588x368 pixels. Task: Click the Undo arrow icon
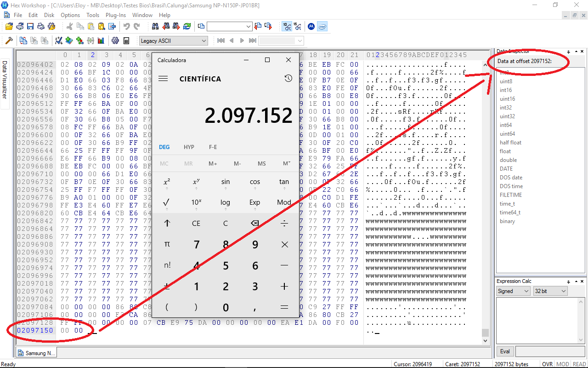126,26
